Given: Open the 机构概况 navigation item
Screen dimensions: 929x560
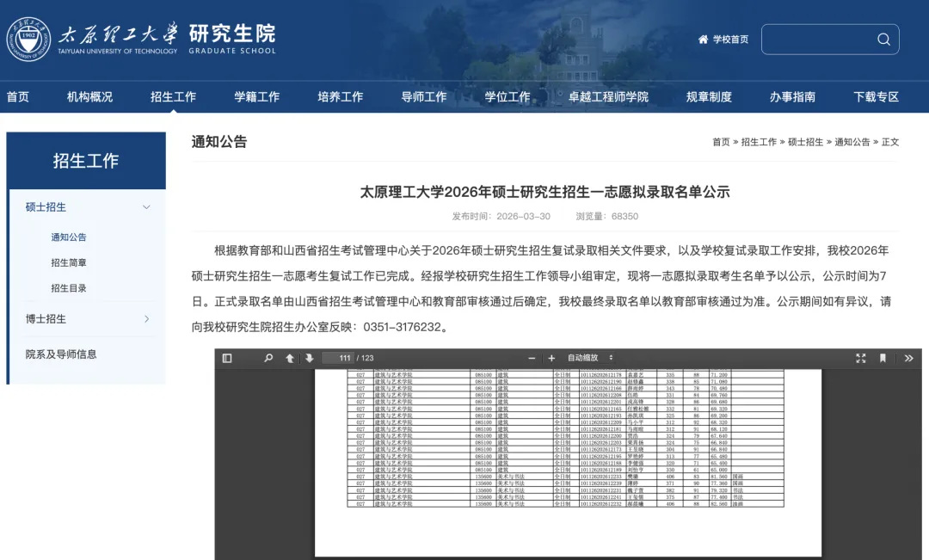Looking at the screenshot, I should point(89,96).
